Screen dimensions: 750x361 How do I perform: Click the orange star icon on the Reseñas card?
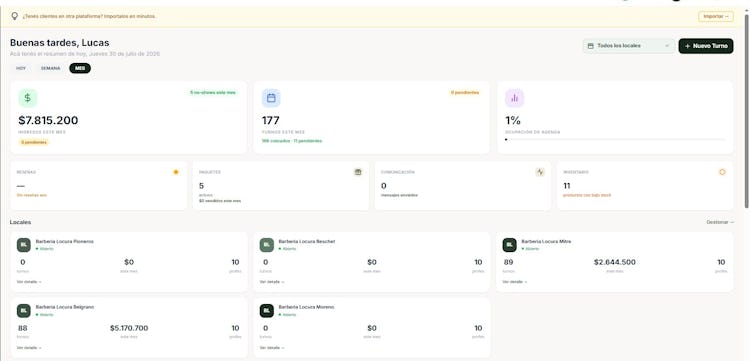click(176, 172)
